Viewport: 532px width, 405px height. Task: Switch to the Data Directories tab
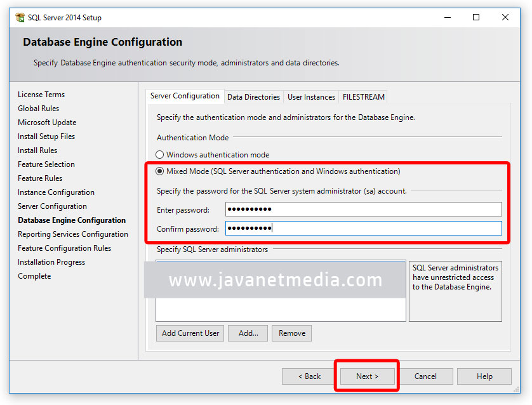[253, 97]
